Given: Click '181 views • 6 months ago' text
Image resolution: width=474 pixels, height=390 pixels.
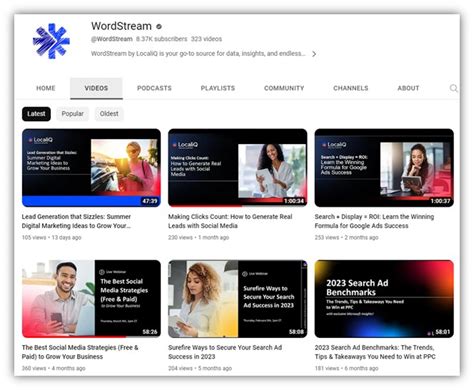Looking at the screenshot, I should [x=346, y=368].
